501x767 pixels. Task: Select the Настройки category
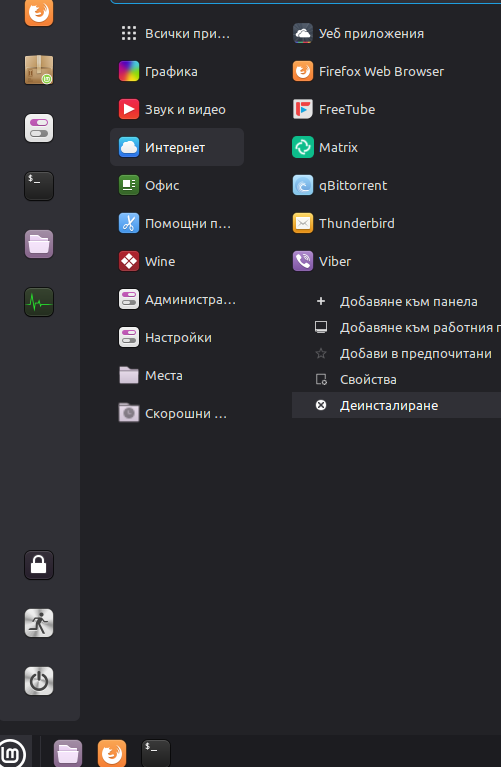point(177,338)
